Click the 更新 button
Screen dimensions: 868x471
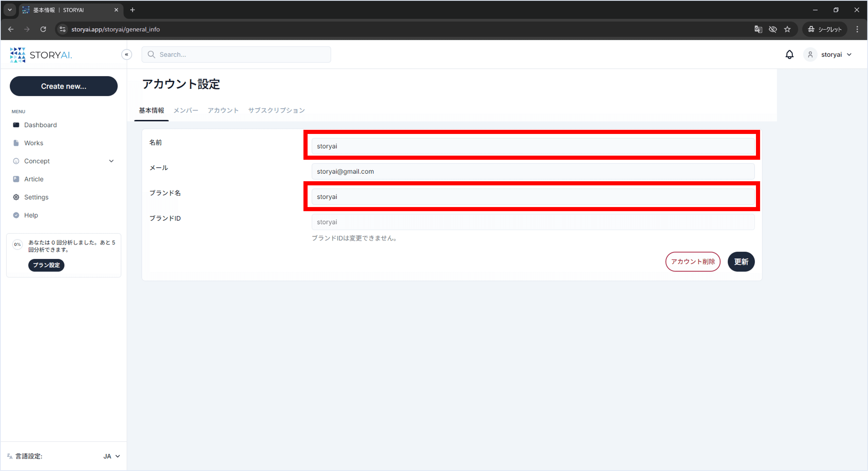[x=741, y=262]
